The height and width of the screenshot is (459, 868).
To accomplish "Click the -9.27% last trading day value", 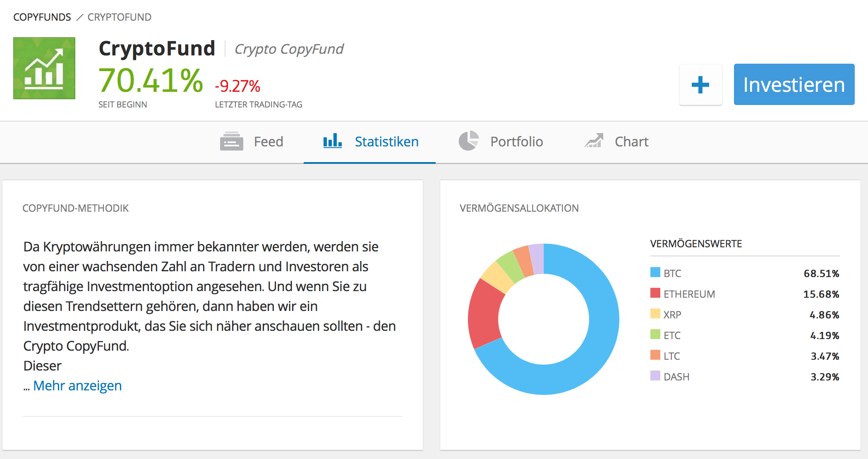I will click(237, 86).
